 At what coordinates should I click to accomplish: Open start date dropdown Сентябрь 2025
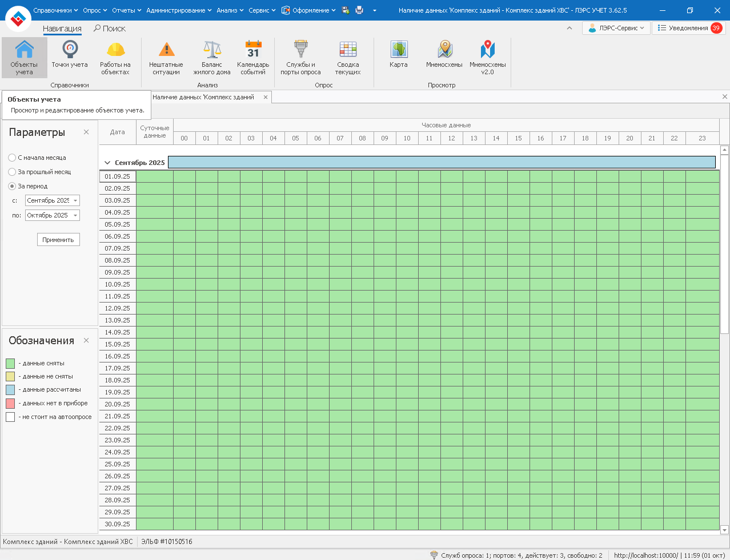coord(75,200)
